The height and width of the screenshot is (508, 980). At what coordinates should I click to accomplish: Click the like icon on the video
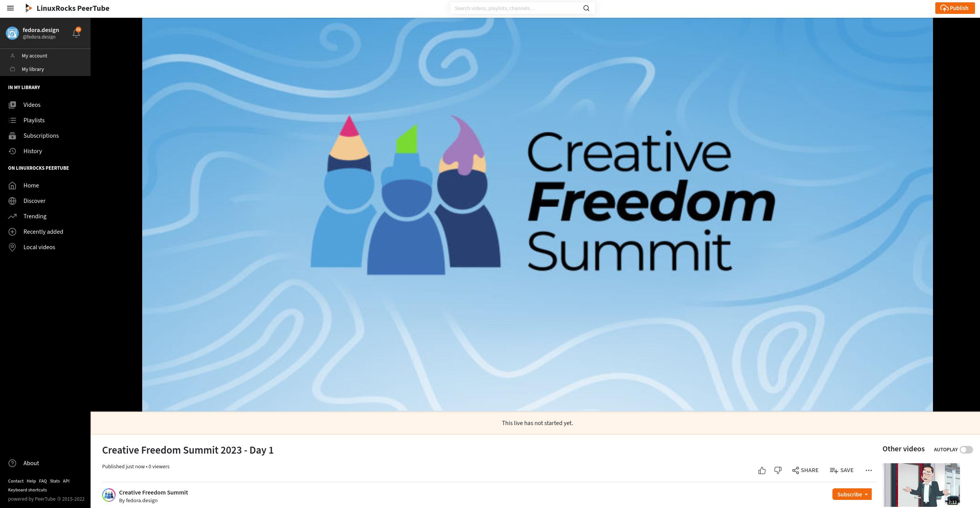tap(762, 470)
